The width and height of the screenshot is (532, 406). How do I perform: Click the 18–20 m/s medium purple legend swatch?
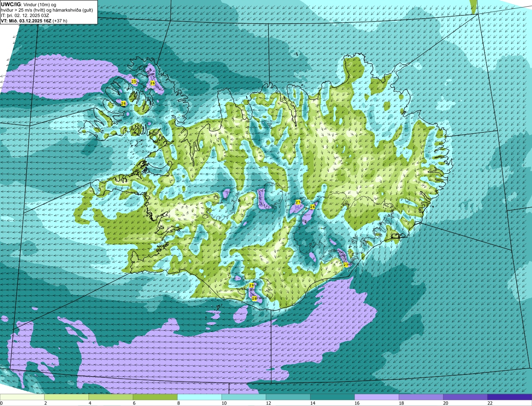[x=421, y=397]
